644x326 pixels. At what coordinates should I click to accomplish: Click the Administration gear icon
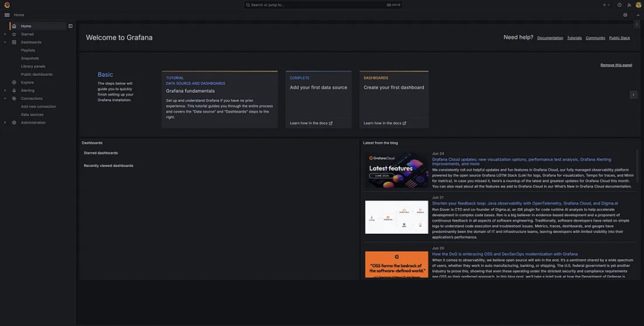tap(14, 122)
